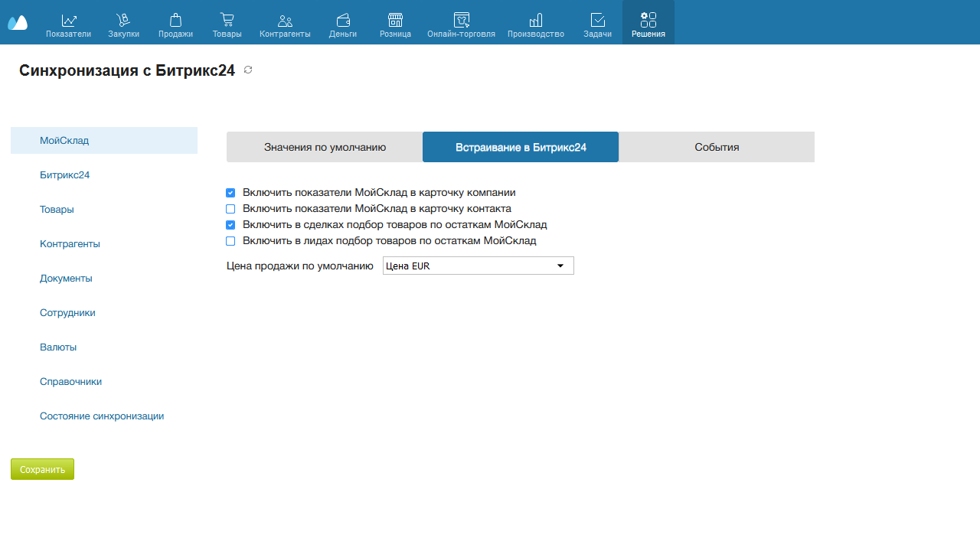Select Контрагенты in the left sidebar
Viewport: 980px width, 551px height.
pyautogui.click(x=70, y=244)
